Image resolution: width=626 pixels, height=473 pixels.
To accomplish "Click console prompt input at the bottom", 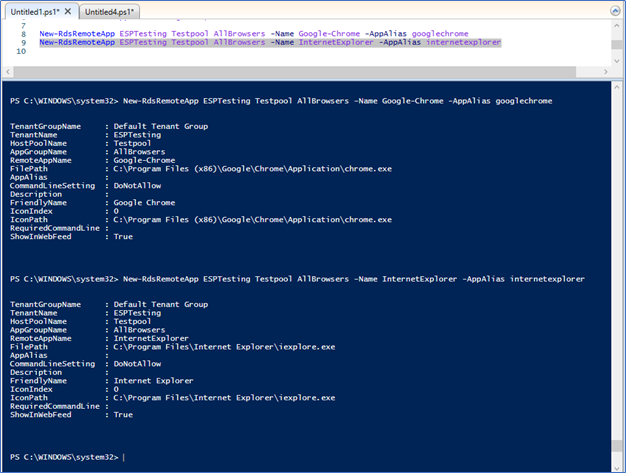I will pyautogui.click(x=124, y=457).
